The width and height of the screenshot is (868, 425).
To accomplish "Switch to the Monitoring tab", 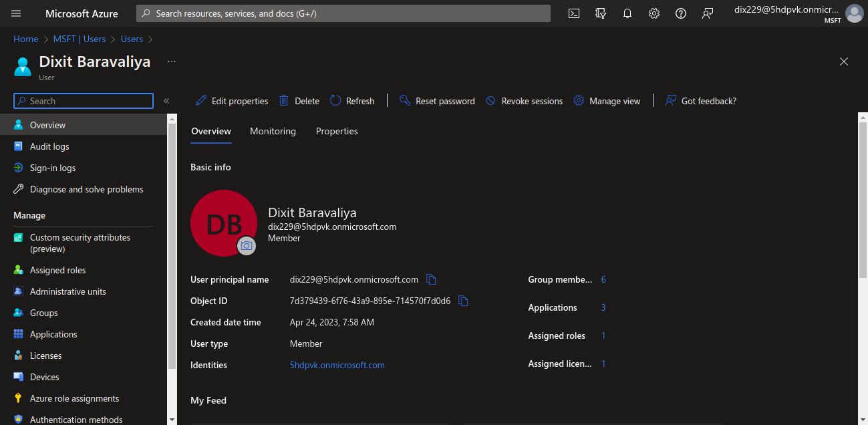I will [273, 131].
